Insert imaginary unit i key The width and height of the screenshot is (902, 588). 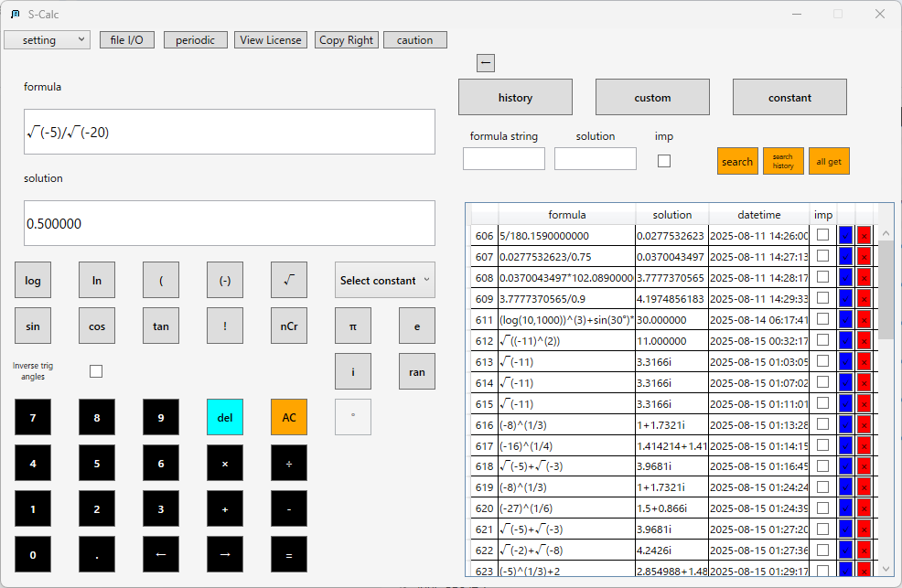[352, 371]
